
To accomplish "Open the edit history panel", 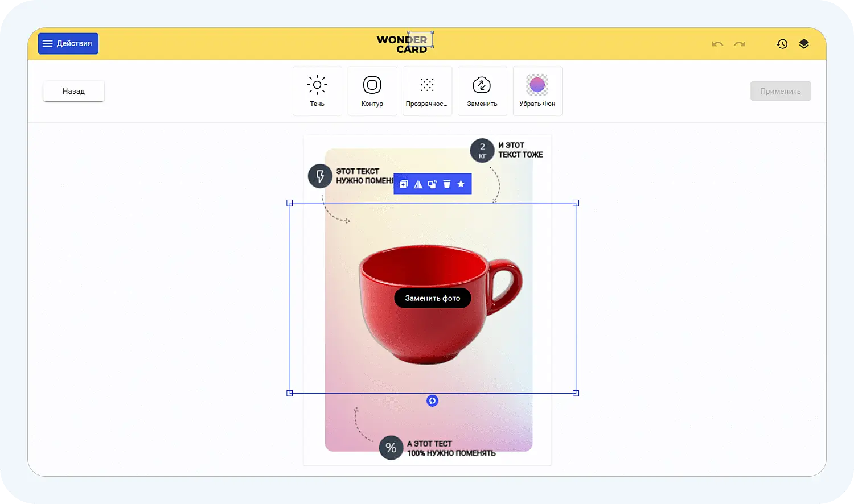I will point(782,43).
